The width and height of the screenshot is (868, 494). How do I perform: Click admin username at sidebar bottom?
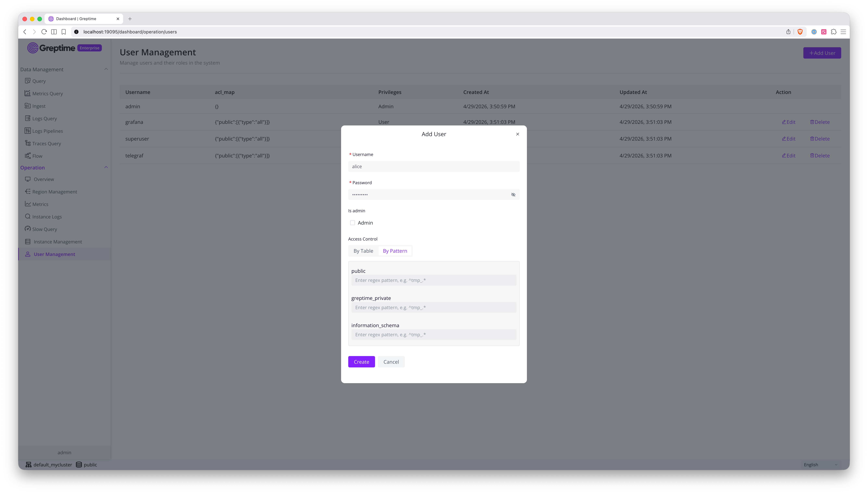click(64, 453)
